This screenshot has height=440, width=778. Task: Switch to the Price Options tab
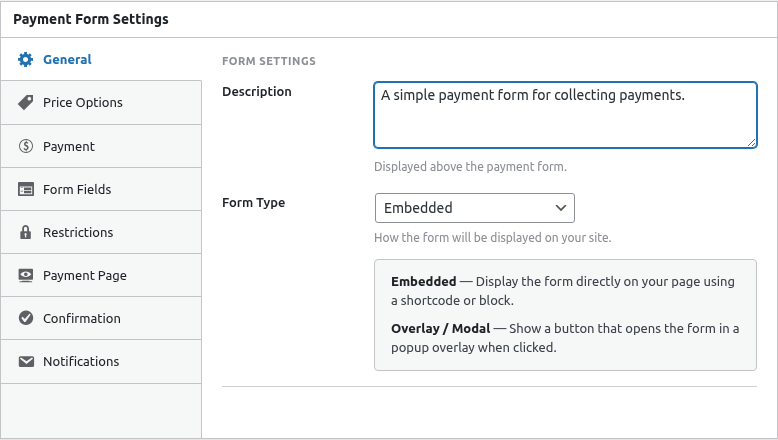click(x=83, y=103)
